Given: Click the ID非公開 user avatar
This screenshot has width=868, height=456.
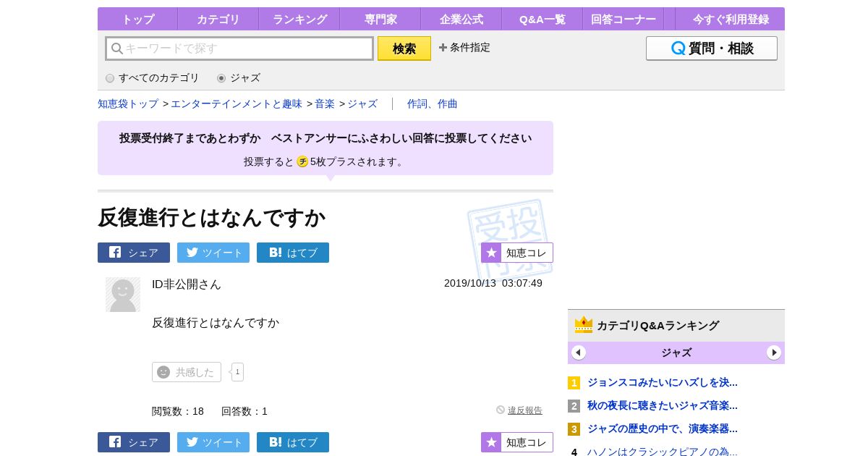Looking at the screenshot, I should (x=123, y=295).
